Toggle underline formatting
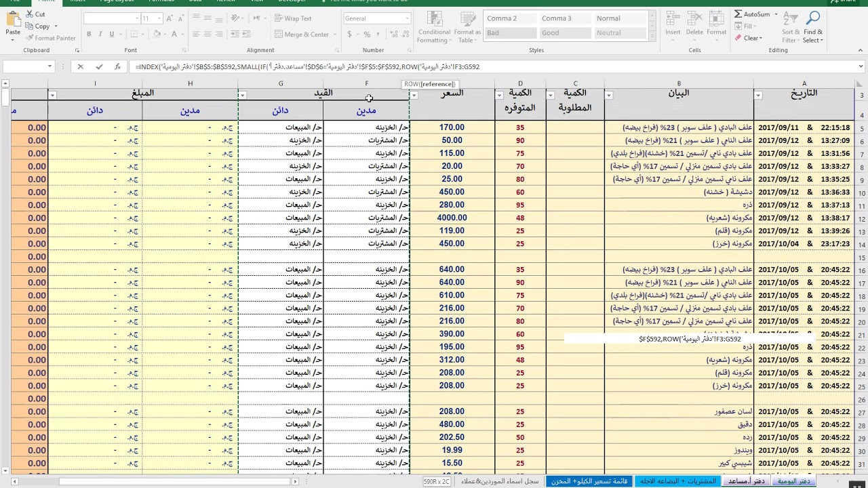This screenshot has width=868, height=488. [x=111, y=35]
